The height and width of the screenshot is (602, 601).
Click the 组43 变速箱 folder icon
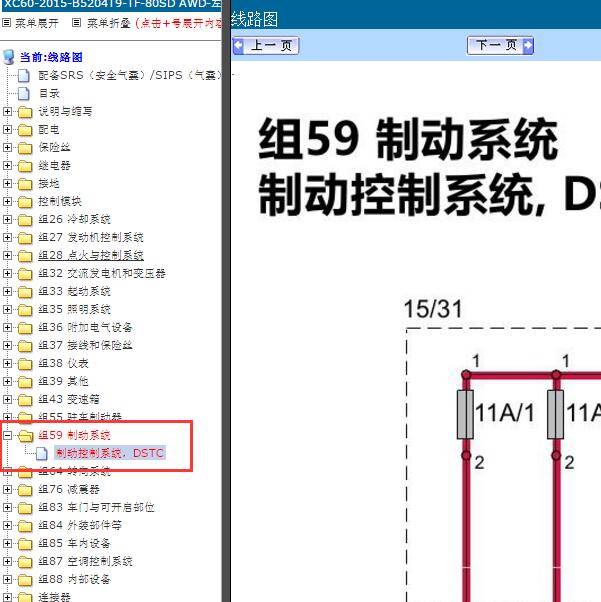click(25, 400)
